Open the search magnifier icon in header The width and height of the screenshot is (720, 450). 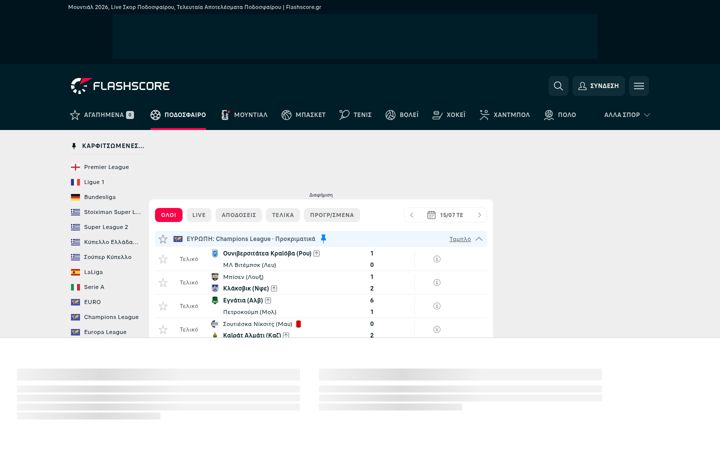pos(558,86)
